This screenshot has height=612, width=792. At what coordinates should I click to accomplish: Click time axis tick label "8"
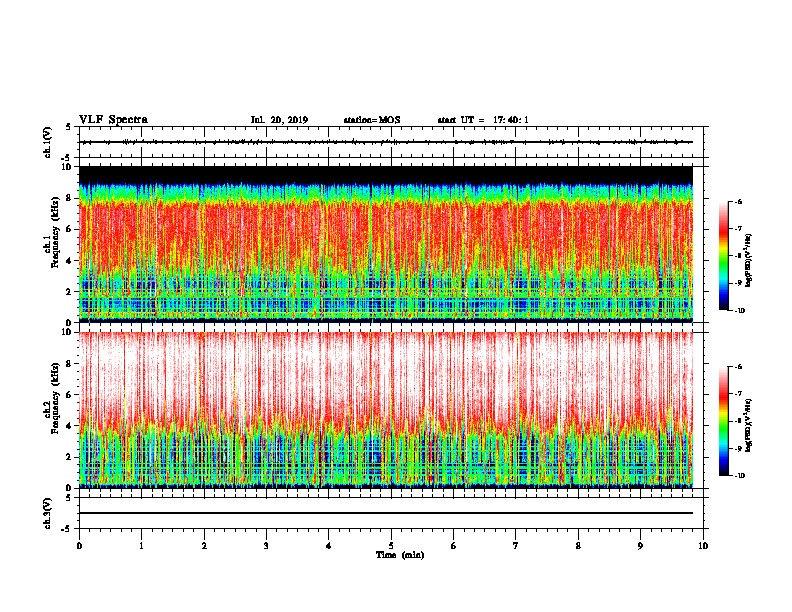pos(578,546)
